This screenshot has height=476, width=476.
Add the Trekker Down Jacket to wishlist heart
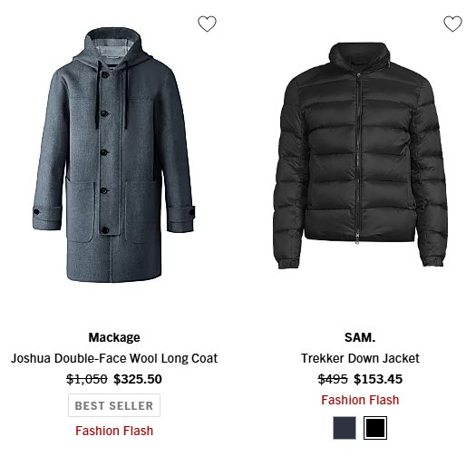tap(452, 24)
